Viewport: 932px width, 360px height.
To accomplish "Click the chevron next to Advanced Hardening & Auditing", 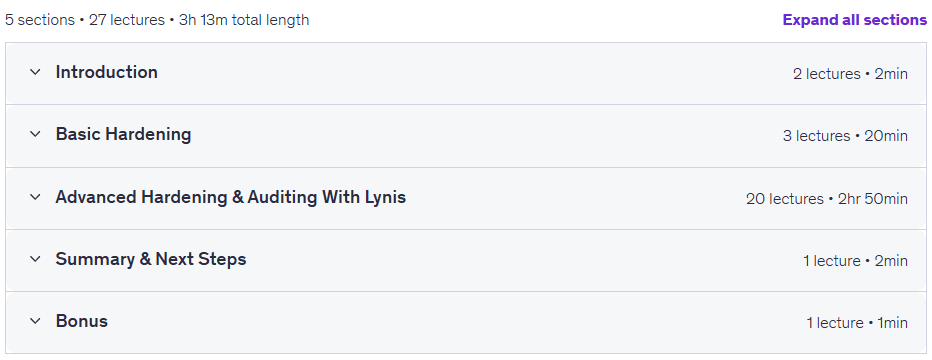I will 35,197.
